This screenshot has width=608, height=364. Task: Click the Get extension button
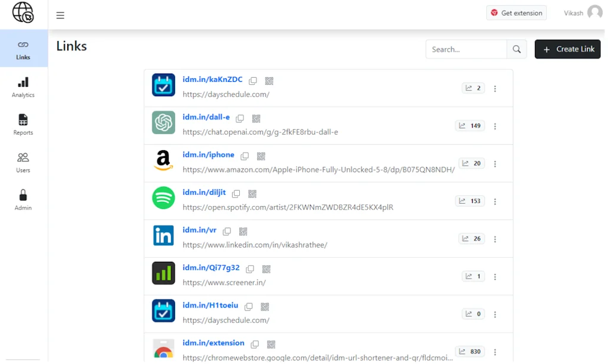tap(516, 12)
